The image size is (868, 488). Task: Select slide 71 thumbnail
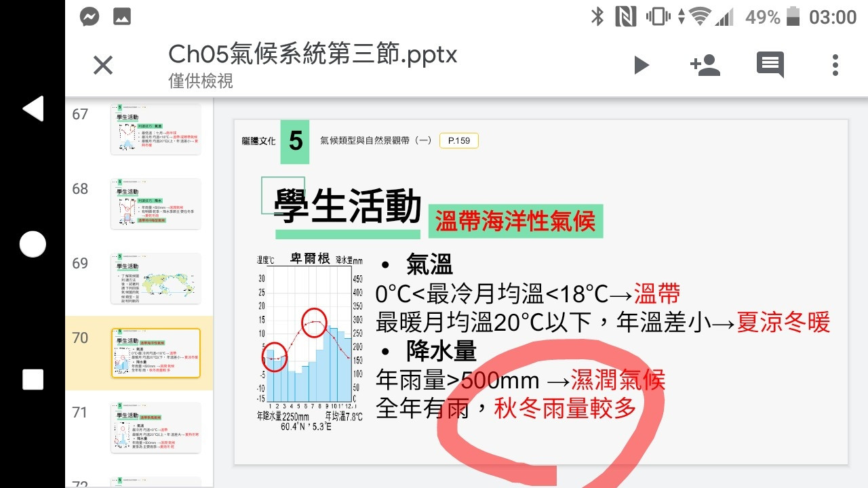pos(156,427)
